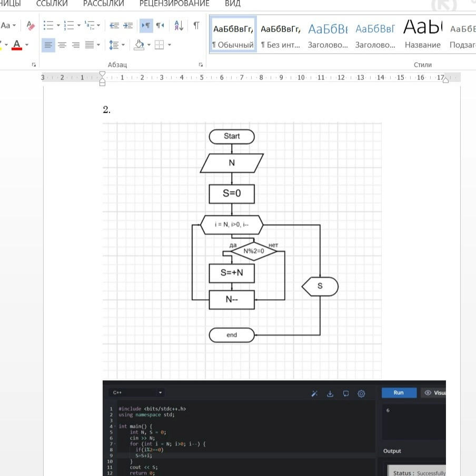Click the Sort A-to-Z icon
The width and height of the screenshot is (476, 476).
click(179, 25)
